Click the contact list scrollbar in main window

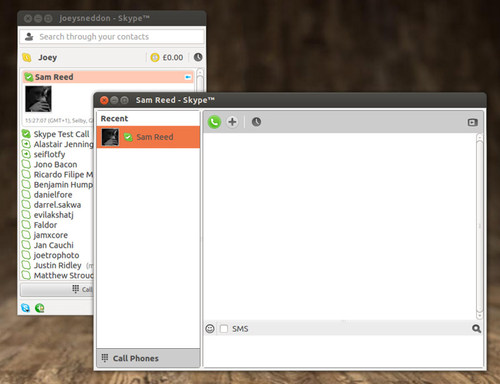(200, 80)
